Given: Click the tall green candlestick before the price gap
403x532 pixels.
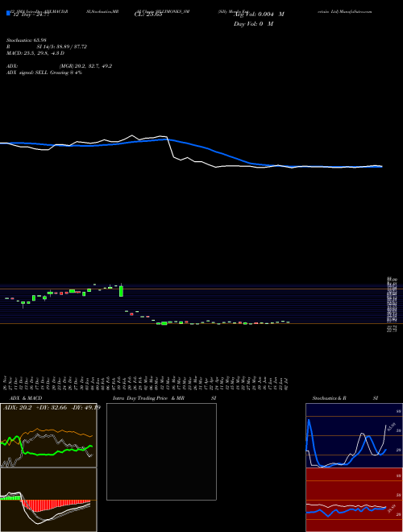Looking at the screenshot, I should point(121,291).
